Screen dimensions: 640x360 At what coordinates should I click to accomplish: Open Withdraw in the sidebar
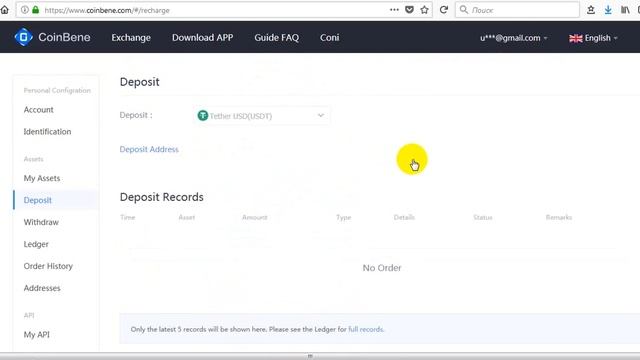coord(41,222)
